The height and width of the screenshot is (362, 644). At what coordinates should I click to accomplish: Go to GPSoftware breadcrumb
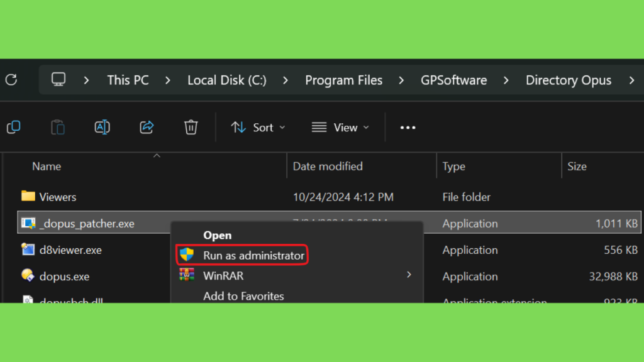(x=454, y=80)
